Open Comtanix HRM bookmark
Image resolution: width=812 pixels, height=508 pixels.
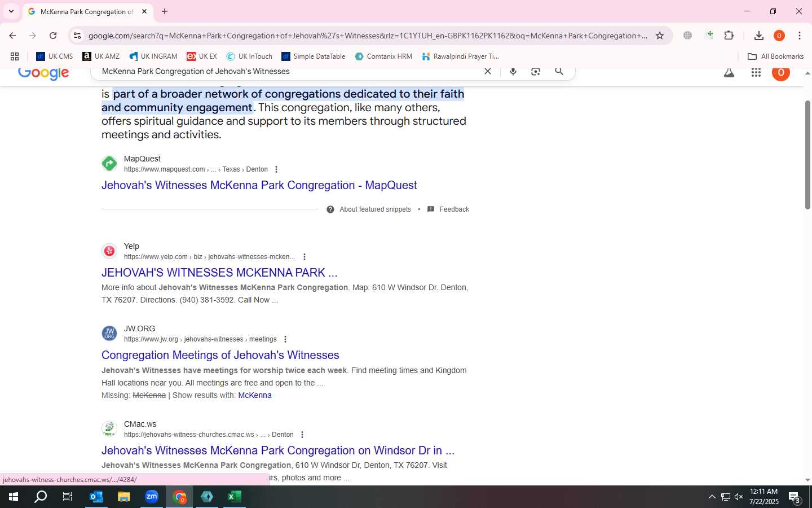[x=383, y=56]
